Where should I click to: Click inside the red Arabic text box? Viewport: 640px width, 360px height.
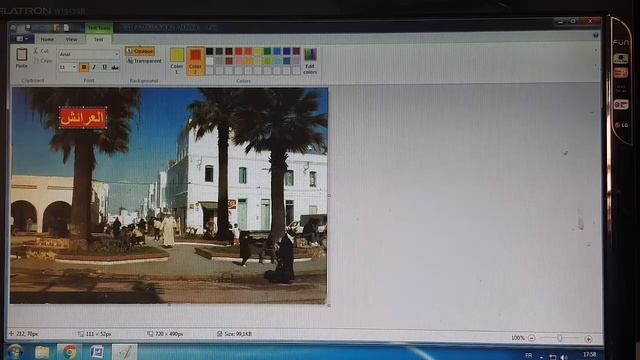tap(83, 118)
